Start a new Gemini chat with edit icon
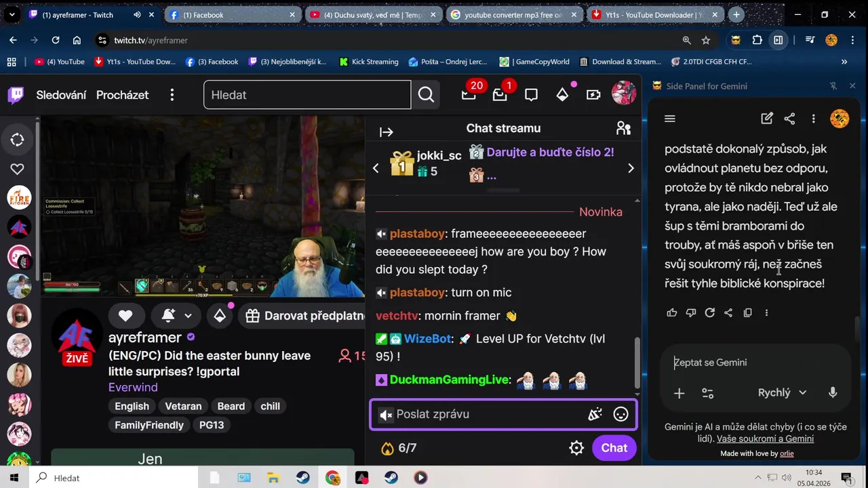Image resolution: width=868 pixels, height=488 pixels. click(x=767, y=119)
